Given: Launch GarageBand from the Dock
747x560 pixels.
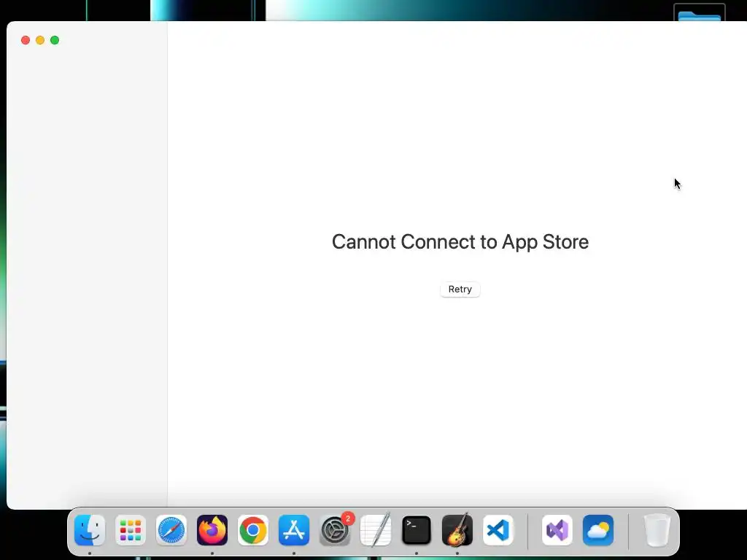Looking at the screenshot, I should pyautogui.click(x=457, y=530).
